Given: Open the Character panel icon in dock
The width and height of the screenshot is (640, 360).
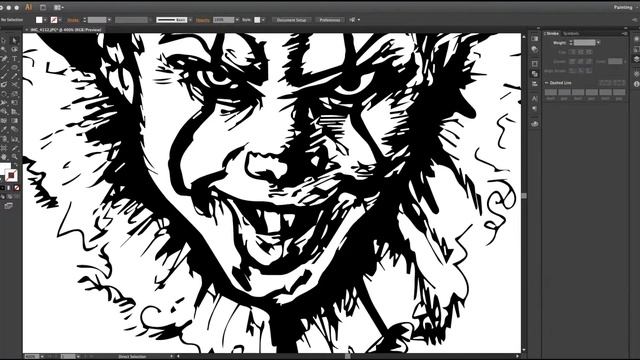Looking at the screenshot, I should pyautogui.click(x=535, y=99).
